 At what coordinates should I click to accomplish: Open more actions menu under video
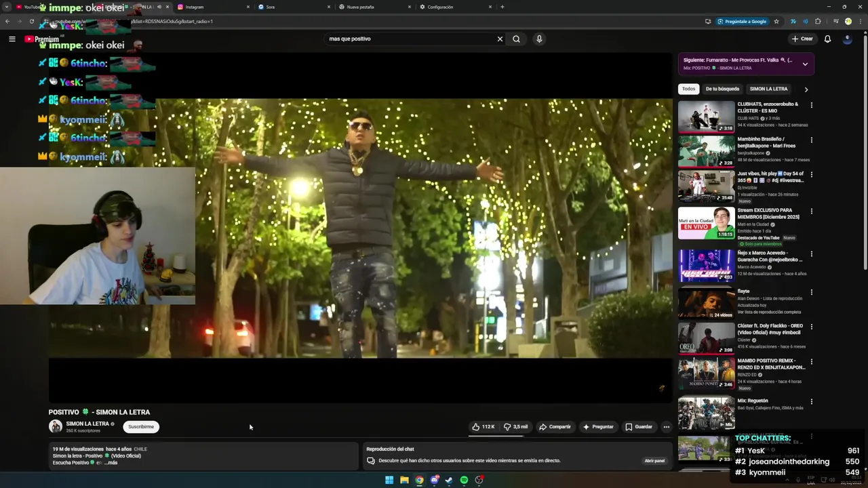(667, 427)
